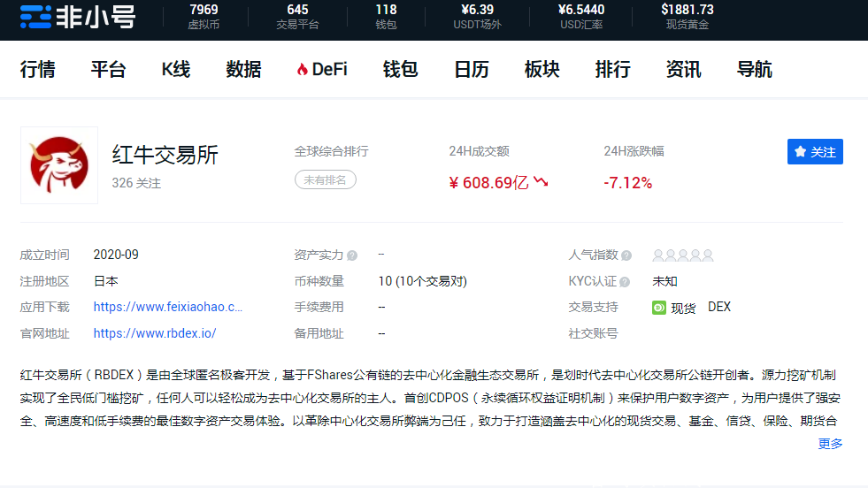
Task: Open the rbdex.io official website link
Action: click(x=155, y=333)
